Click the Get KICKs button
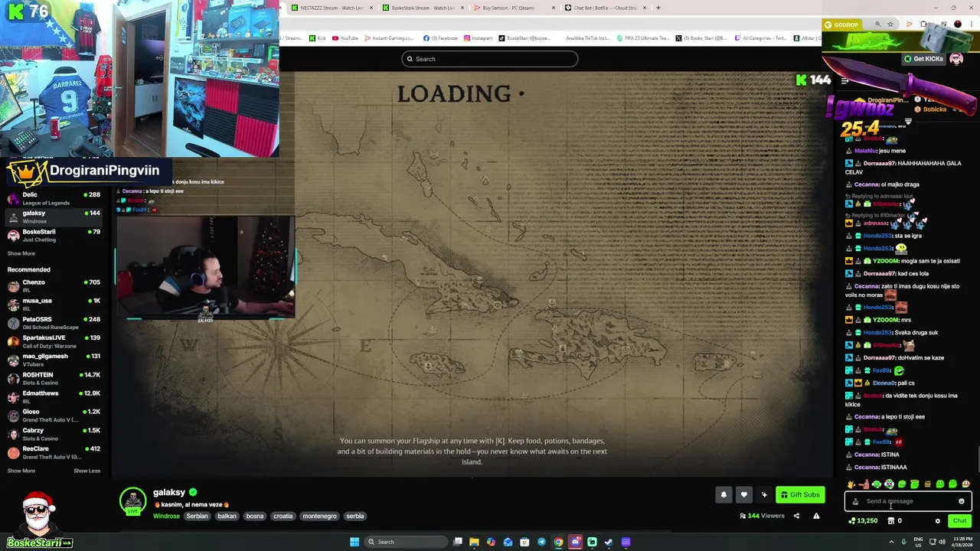This screenshot has height=551, width=980. tap(923, 59)
